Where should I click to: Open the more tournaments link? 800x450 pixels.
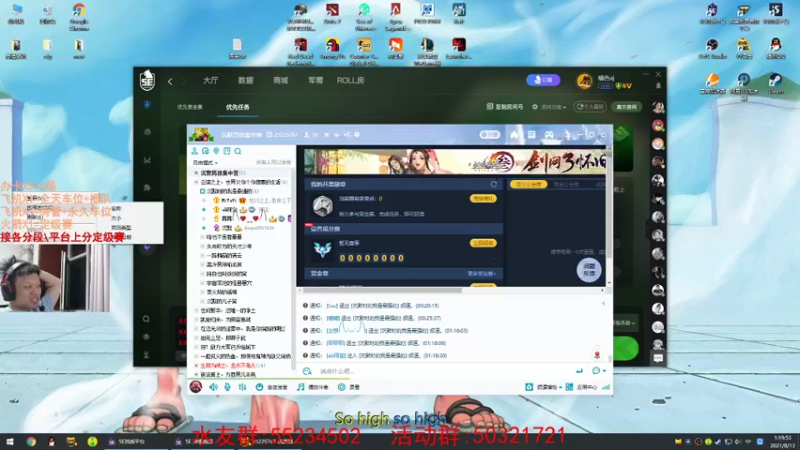point(482,274)
